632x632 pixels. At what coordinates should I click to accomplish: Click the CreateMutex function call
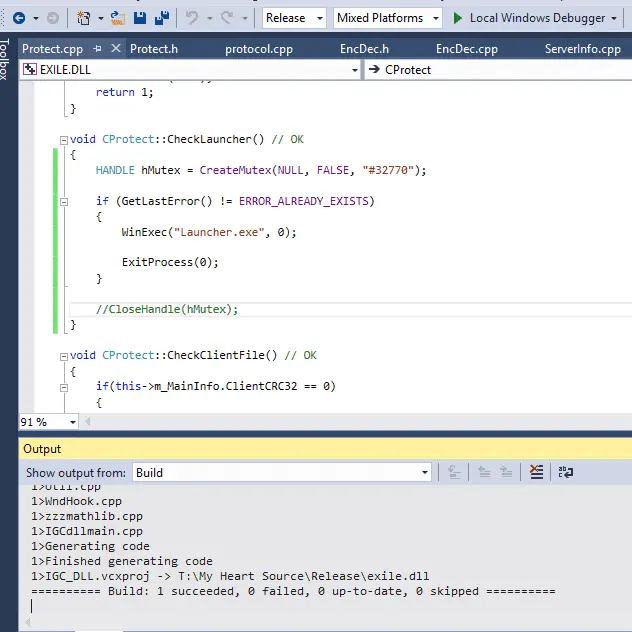(235, 170)
